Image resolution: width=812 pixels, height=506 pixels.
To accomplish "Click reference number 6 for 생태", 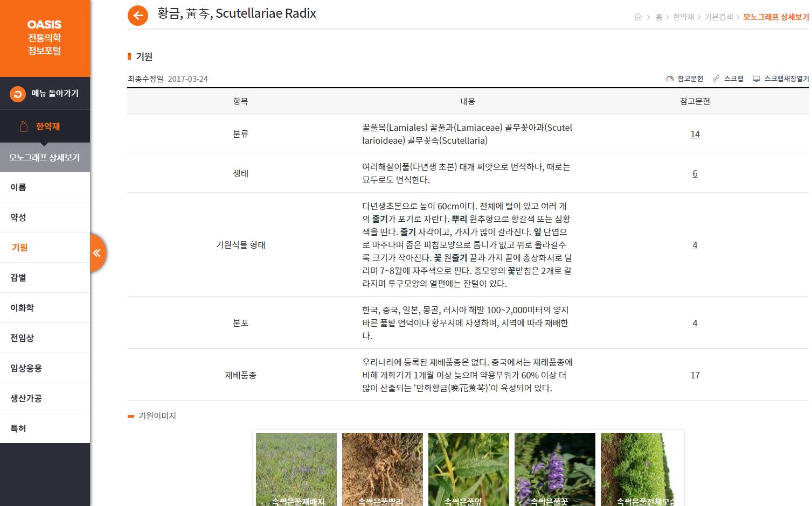I will pos(695,173).
